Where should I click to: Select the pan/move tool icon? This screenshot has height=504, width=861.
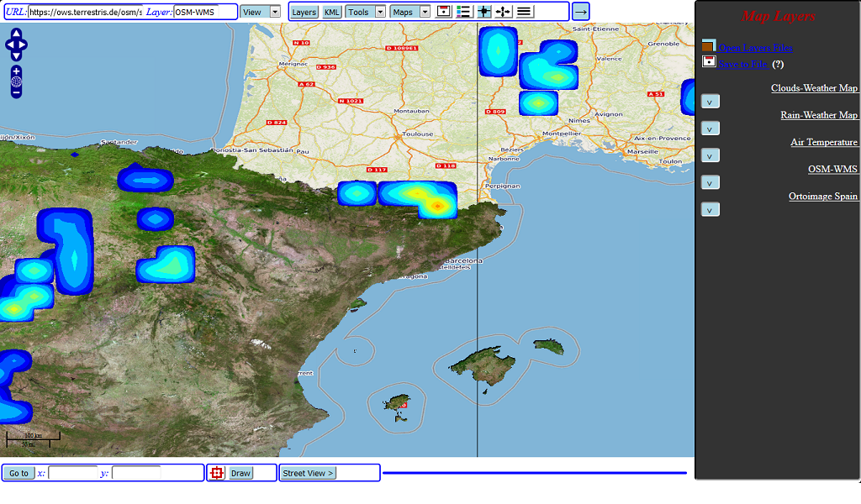click(x=504, y=11)
